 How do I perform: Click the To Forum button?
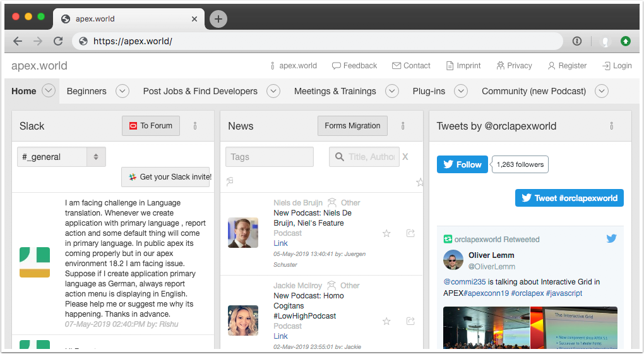tap(151, 126)
